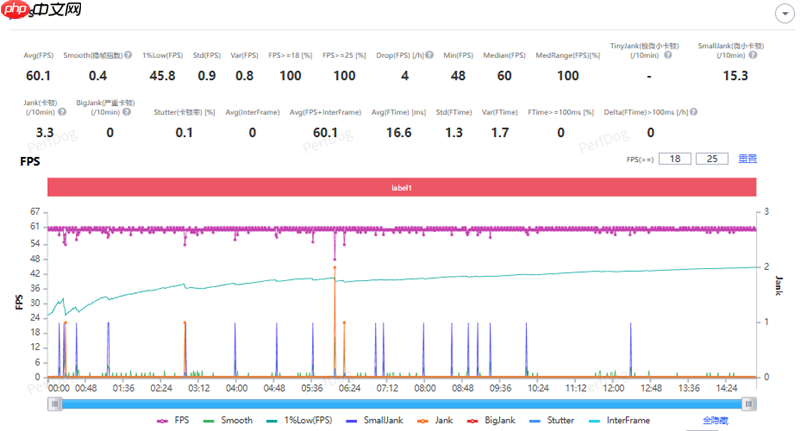
Task: Click the 重置 reset link
Action: pos(747,159)
